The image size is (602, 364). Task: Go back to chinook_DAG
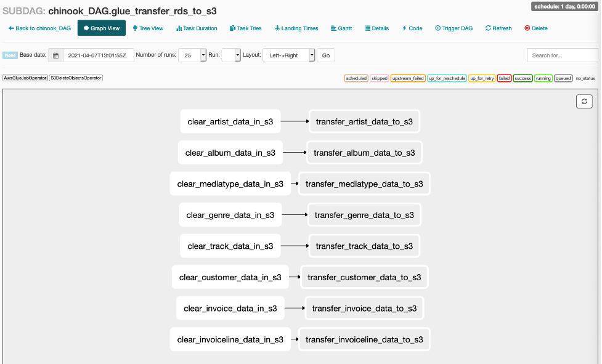click(39, 28)
